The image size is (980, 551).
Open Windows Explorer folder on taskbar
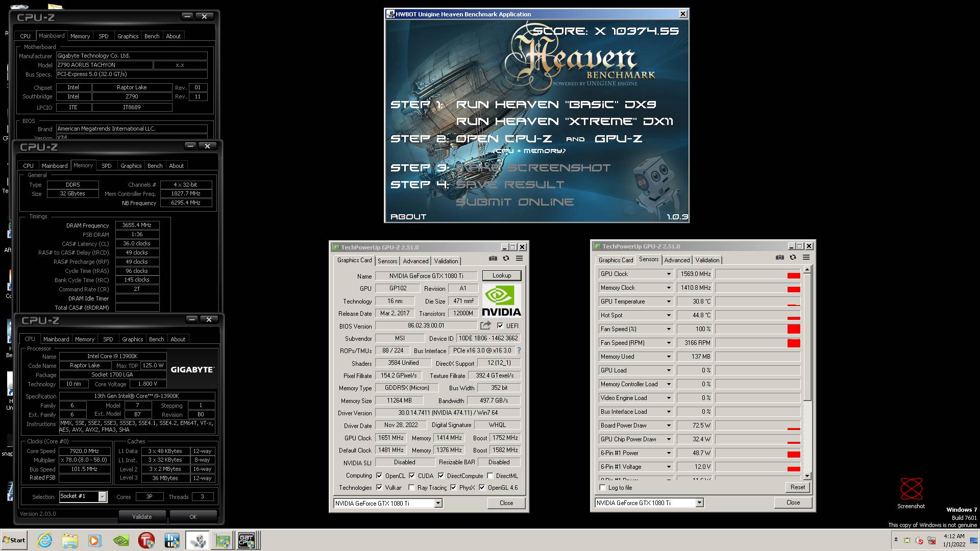70,540
